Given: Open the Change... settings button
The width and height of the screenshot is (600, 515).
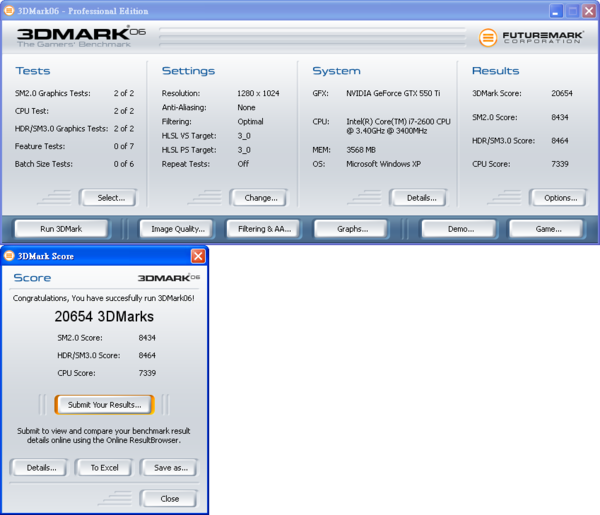Looking at the screenshot, I should (x=258, y=198).
